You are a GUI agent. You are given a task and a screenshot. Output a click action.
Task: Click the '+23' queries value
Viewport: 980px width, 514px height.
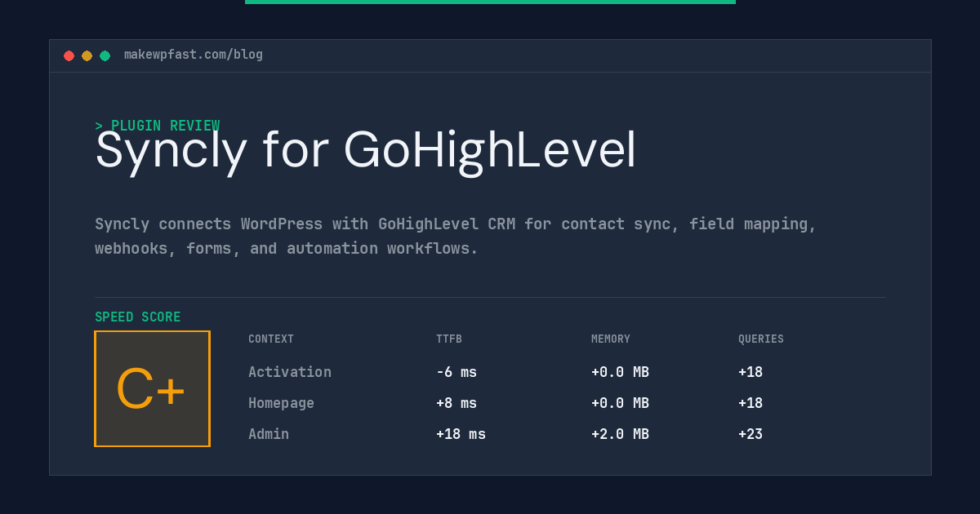(751, 434)
